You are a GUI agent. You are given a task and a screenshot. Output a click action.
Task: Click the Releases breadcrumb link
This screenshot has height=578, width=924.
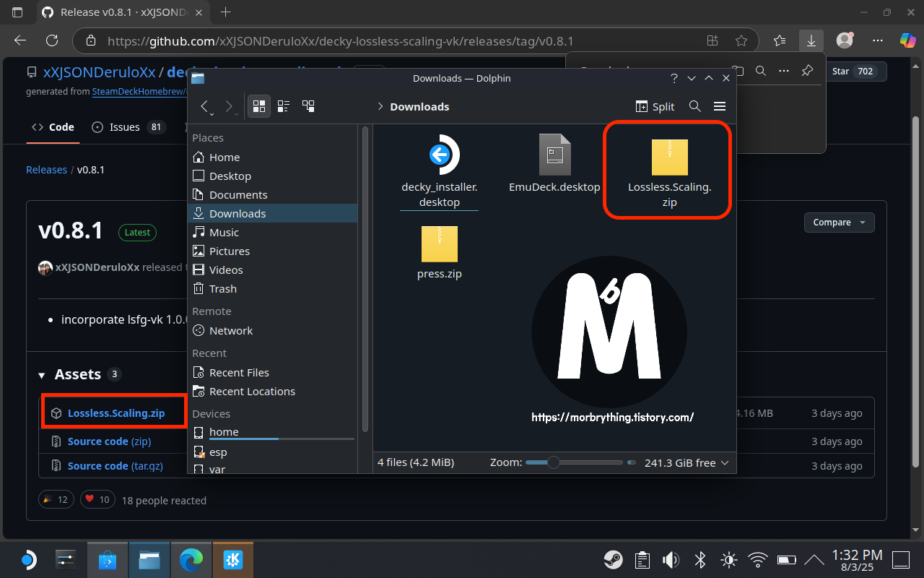pos(46,170)
